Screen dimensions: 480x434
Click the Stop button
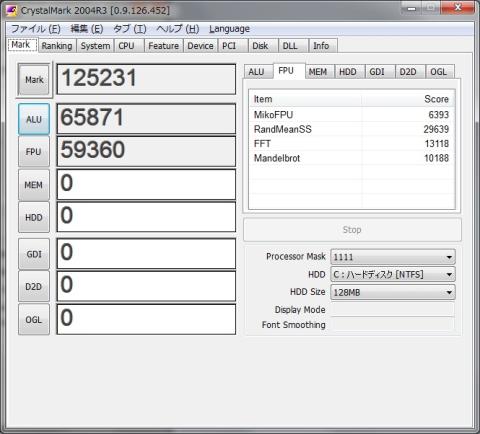(x=352, y=230)
